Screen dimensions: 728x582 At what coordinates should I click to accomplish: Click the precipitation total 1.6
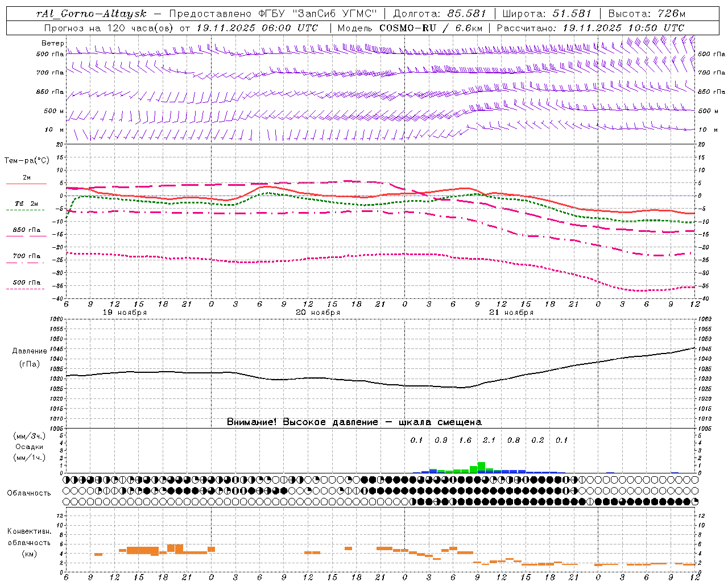465,440
